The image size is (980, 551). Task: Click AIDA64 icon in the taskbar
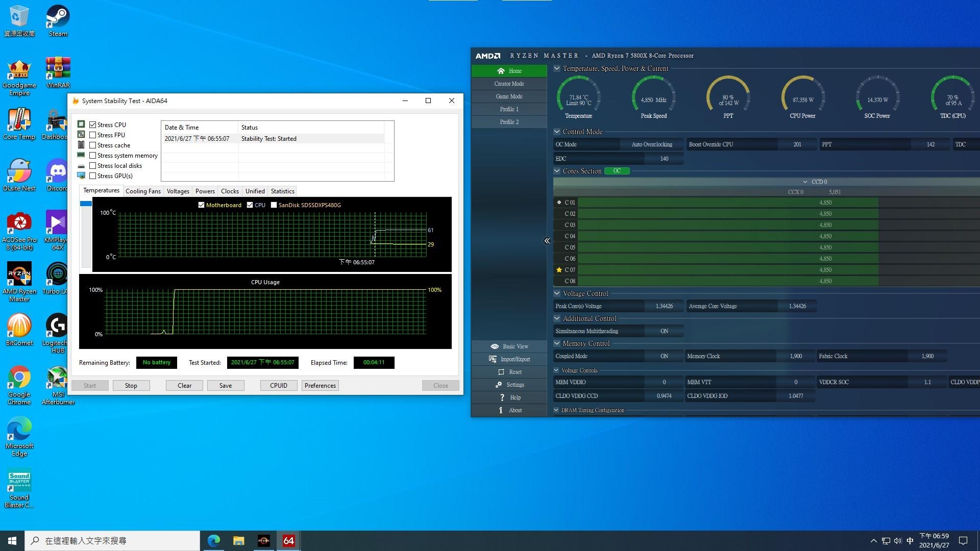(288, 541)
